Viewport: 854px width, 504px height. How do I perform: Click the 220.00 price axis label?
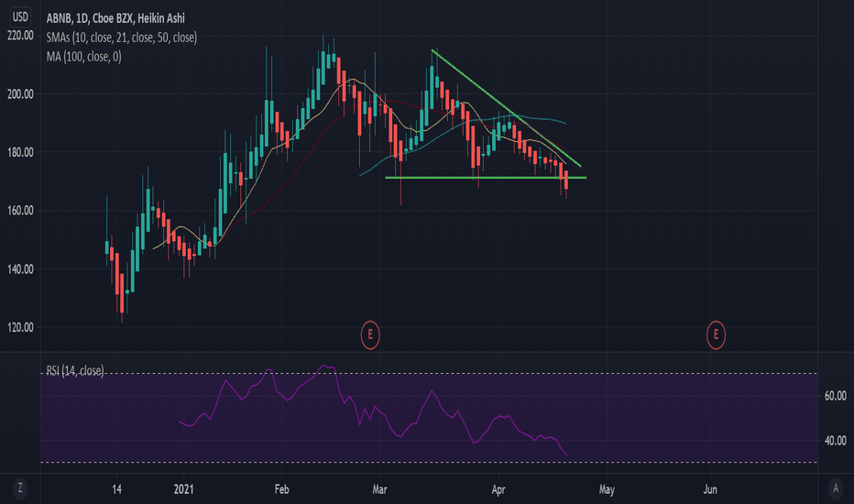tap(20, 36)
